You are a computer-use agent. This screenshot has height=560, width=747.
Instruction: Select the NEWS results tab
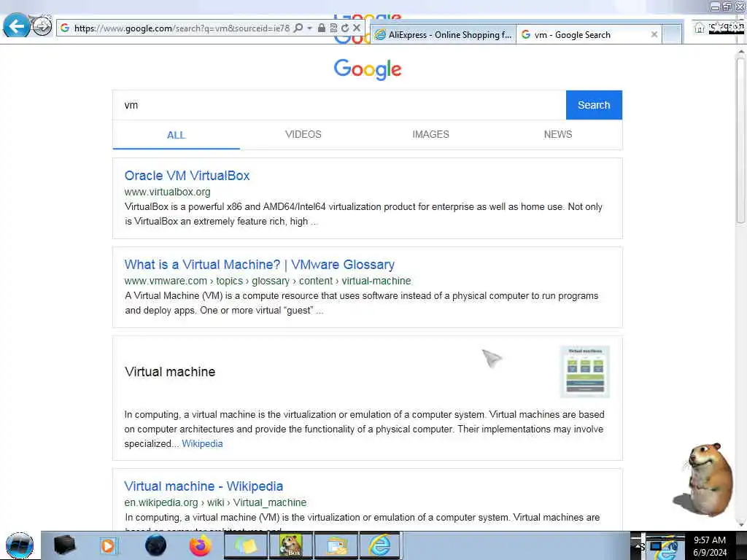tap(558, 135)
